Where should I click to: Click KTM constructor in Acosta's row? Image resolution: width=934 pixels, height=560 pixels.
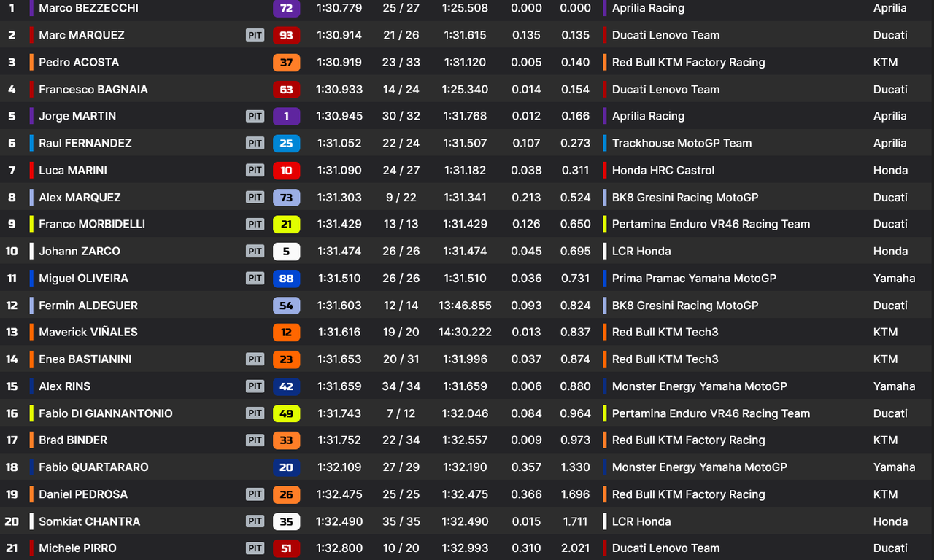point(885,62)
